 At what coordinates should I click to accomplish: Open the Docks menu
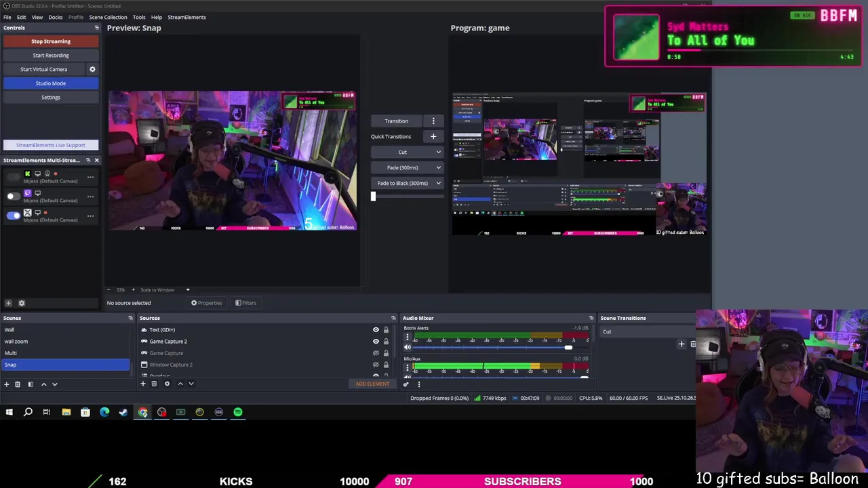(x=56, y=17)
